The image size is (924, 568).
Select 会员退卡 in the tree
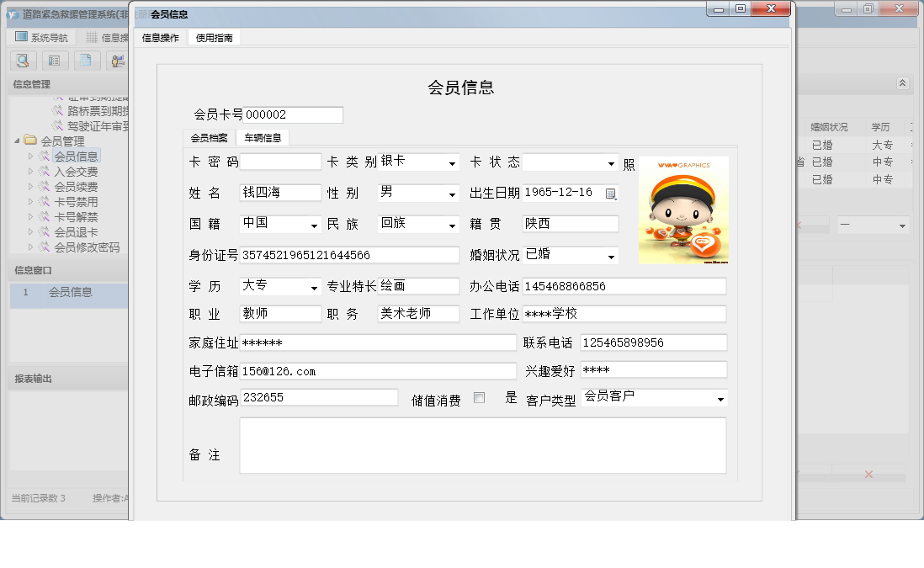click(76, 232)
